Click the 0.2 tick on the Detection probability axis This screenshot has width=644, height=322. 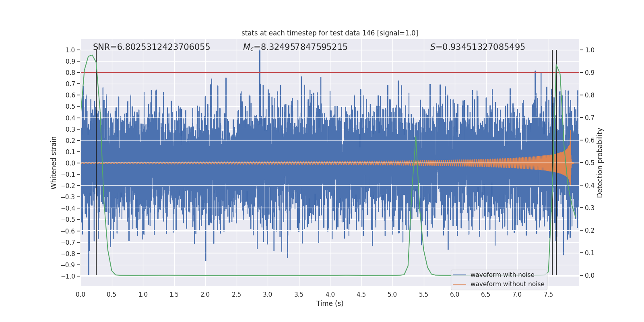[590, 231]
